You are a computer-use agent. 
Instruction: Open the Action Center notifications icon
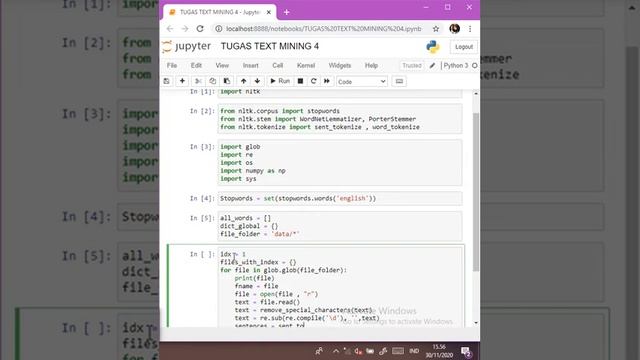coord(466,351)
